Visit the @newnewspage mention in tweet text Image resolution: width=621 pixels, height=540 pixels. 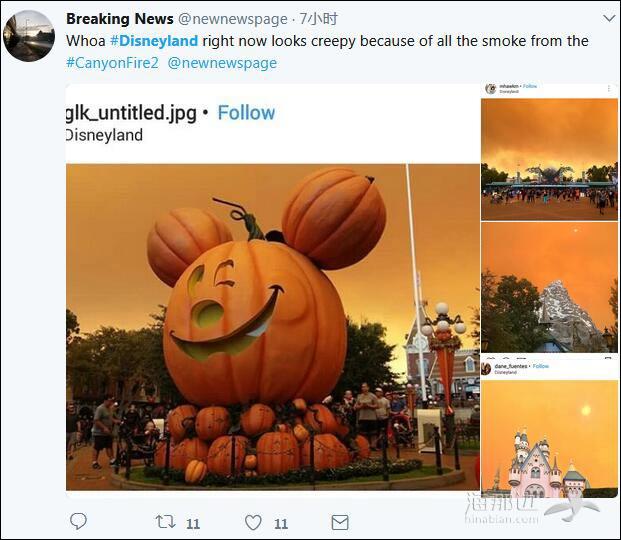pos(222,63)
